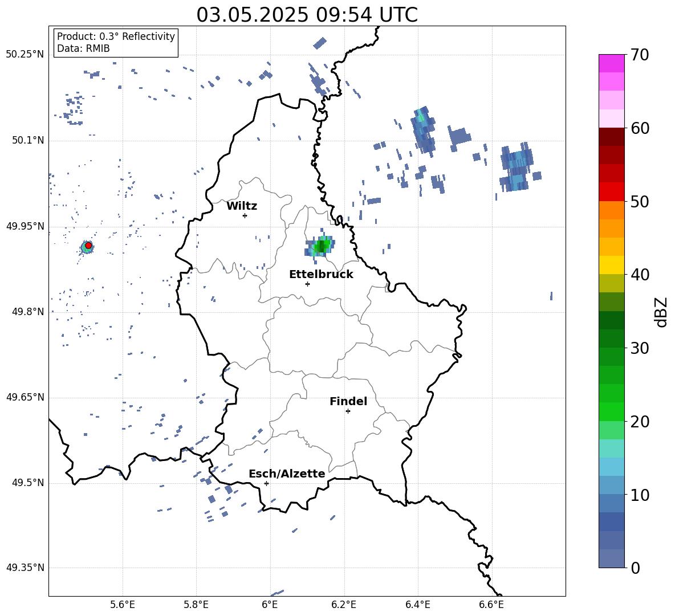Image resolution: width=675 pixels, height=616 pixels.
Task: Click the red radar site marker dot
Action: pyautogui.click(x=88, y=246)
